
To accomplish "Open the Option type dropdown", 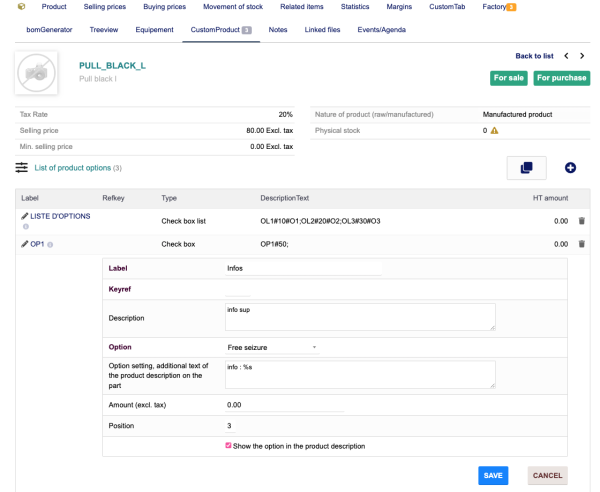I will click(272, 347).
